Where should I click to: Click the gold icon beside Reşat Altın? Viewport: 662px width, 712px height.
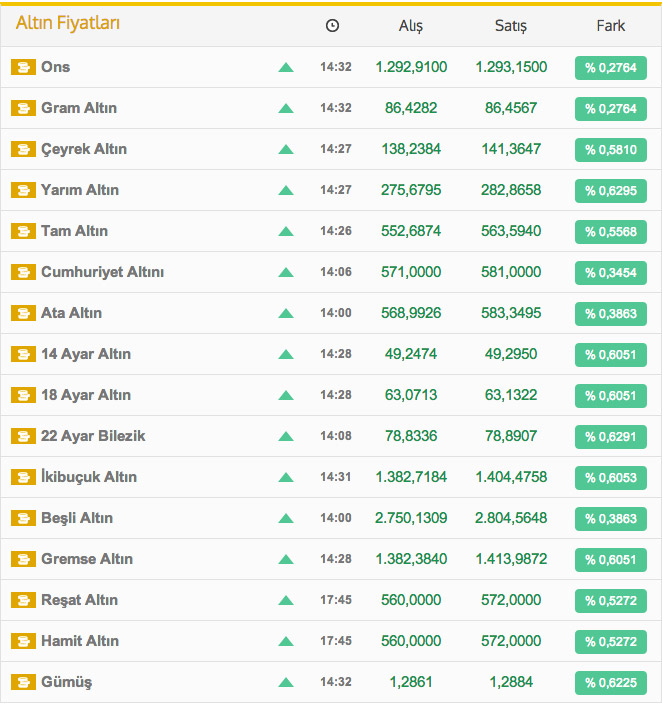click(x=23, y=600)
